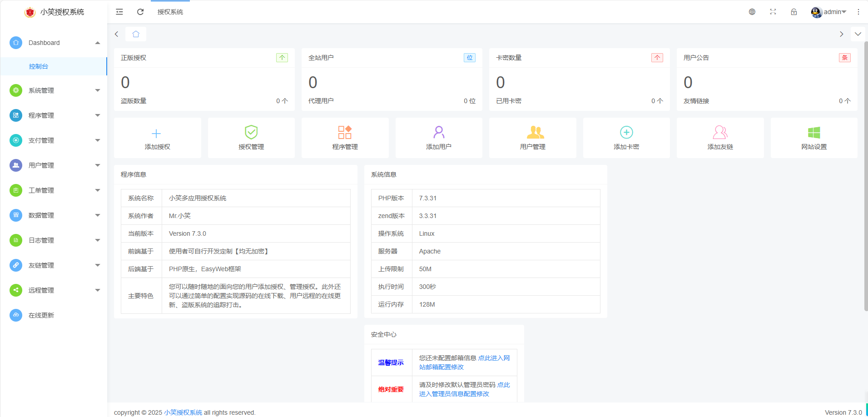Click the green 个 badge on 正版授权

282,58
